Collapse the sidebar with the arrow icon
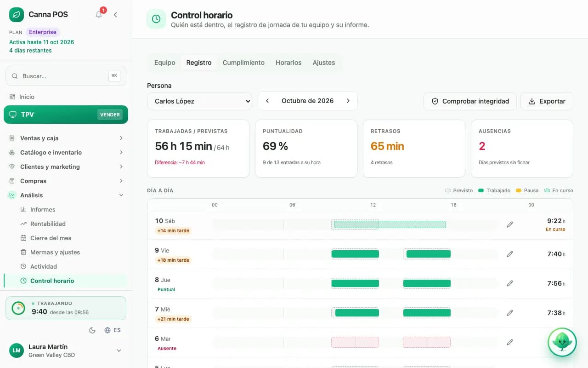This screenshot has height=368, width=588. pos(115,15)
